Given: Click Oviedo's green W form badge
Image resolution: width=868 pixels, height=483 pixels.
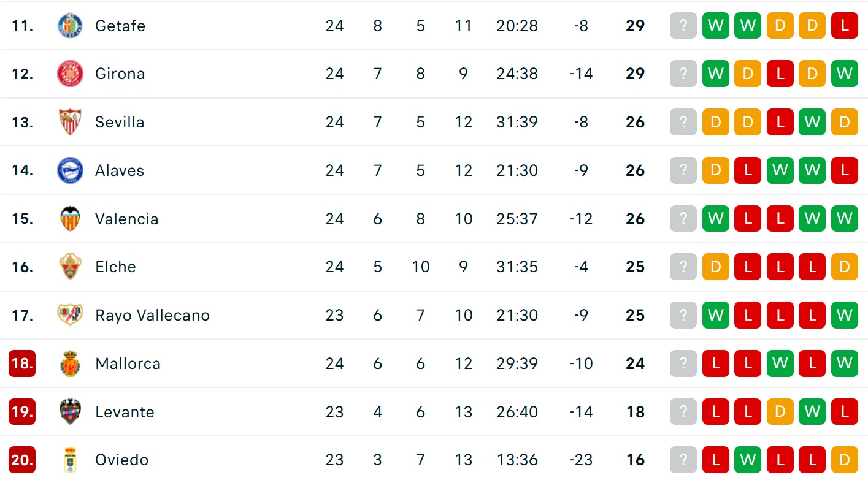Looking at the screenshot, I should click(748, 460).
